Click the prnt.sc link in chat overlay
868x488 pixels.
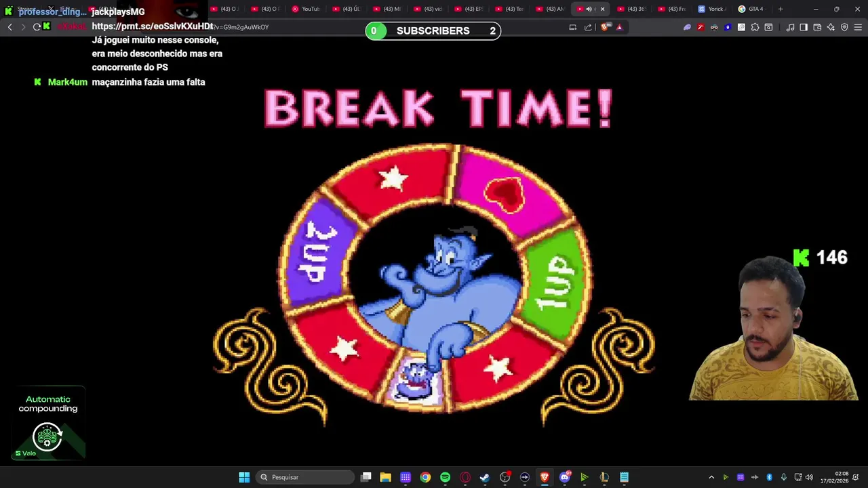click(x=153, y=26)
